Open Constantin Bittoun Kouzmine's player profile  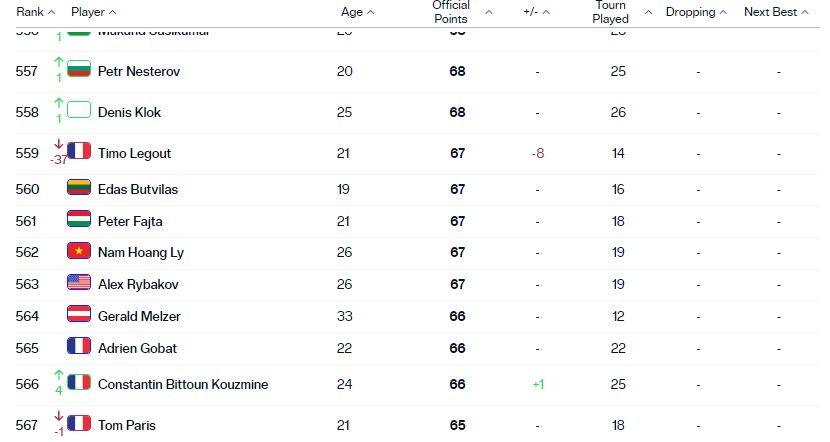click(183, 384)
